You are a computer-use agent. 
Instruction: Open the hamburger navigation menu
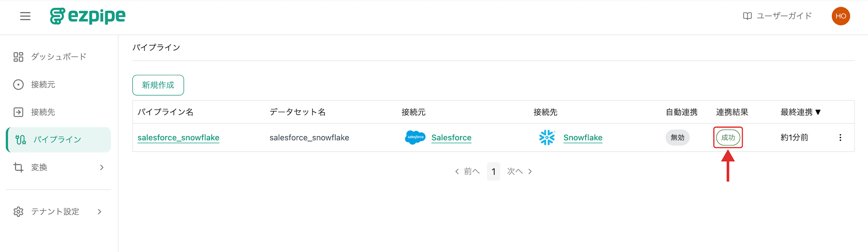click(x=25, y=16)
